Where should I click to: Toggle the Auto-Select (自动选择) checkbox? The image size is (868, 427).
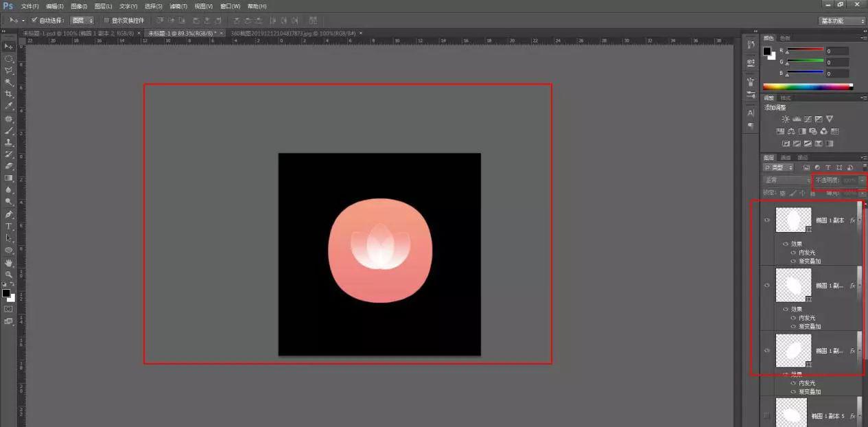click(x=34, y=21)
